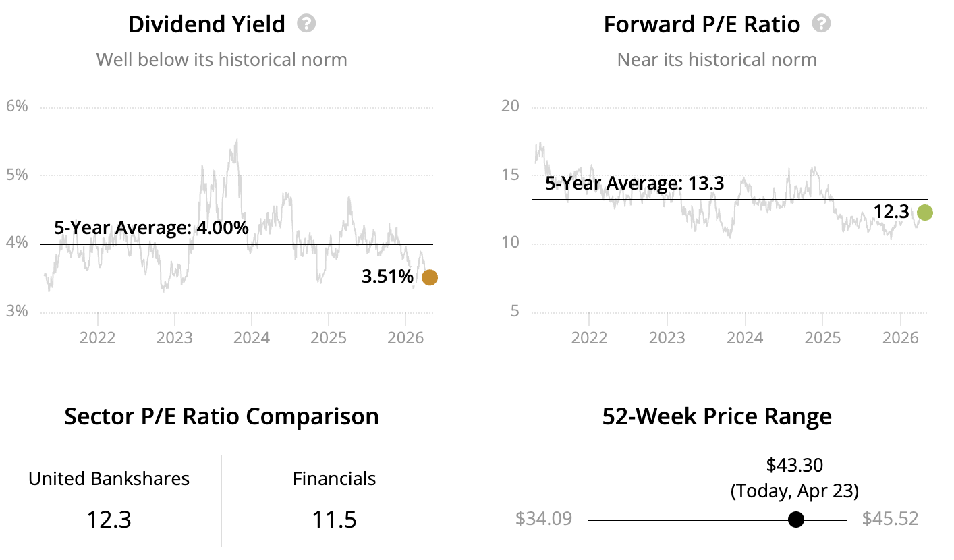Screen dimensions: 954x560
Task: Click the 2024 label on Dividend Yield axis
Action: [252, 337]
